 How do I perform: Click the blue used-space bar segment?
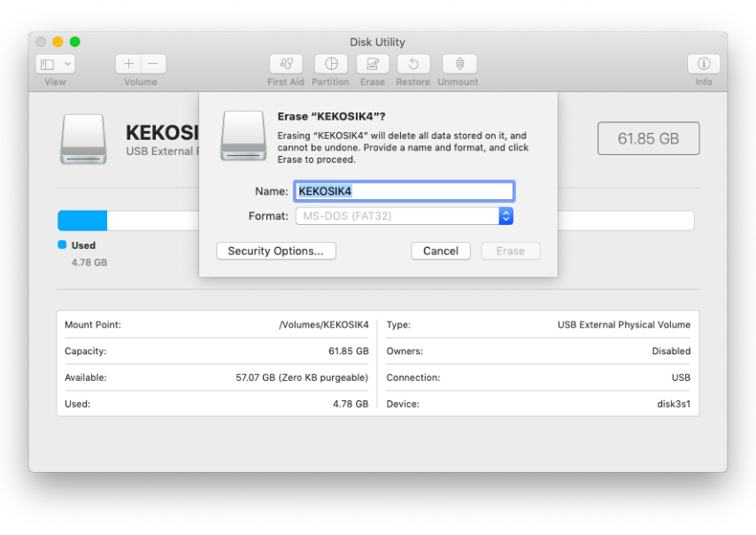[x=82, y=221]
